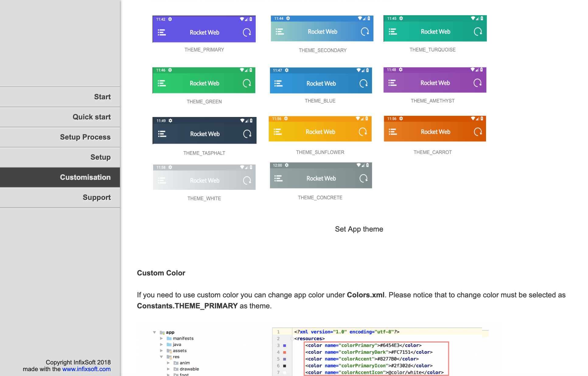Click the colorPrimary purple swatch in gutter
588x376 pixels.
coord(285,346)
